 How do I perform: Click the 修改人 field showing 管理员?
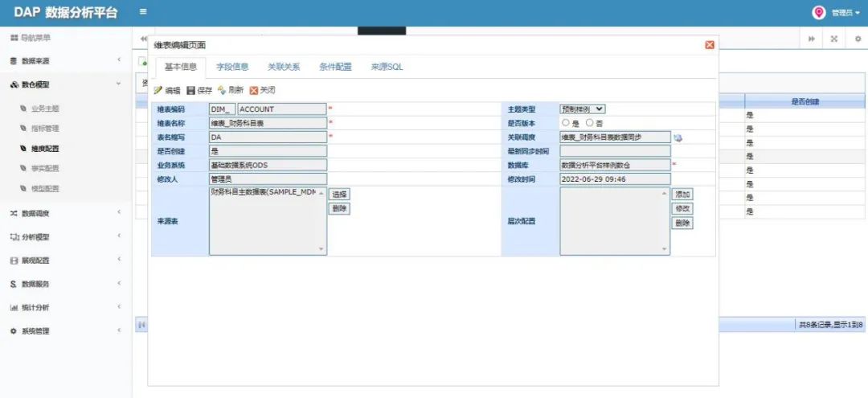coord(268,178)
